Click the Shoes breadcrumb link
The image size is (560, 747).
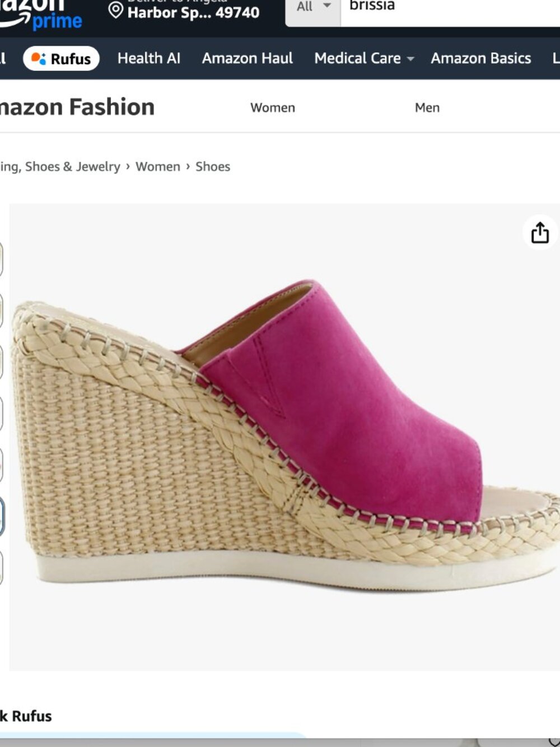(x=213, y=166)
